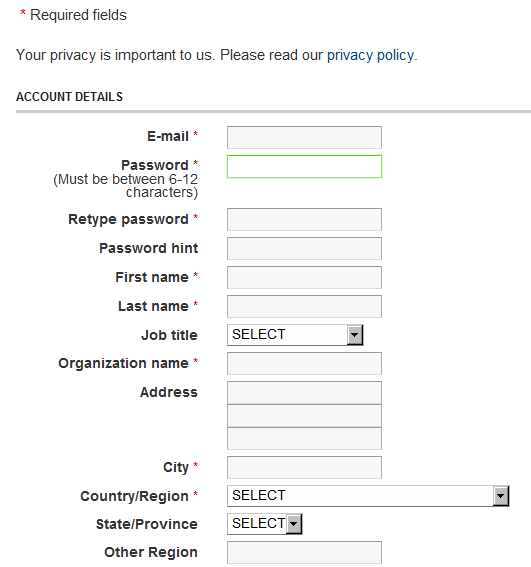Image resolution: width=531 pixels, height=567 pixels.
Task: Open the State/Province select menu
Action: [x=265, y=524]
